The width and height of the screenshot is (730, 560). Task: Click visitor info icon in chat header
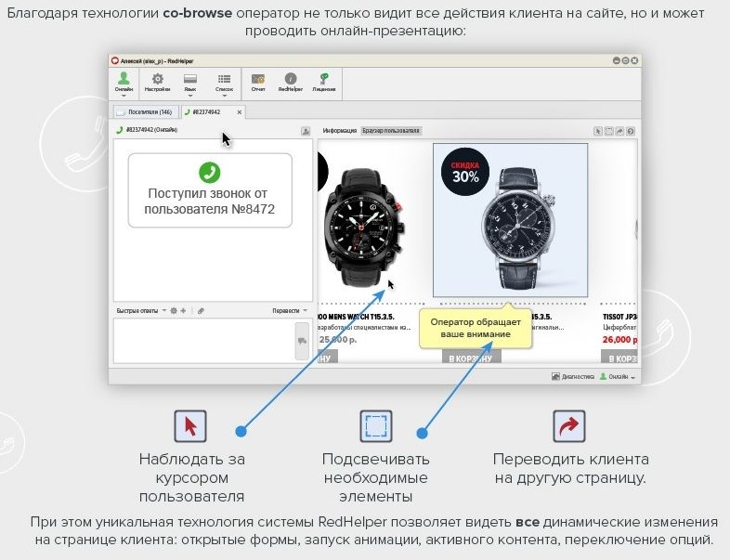point(306,131)
